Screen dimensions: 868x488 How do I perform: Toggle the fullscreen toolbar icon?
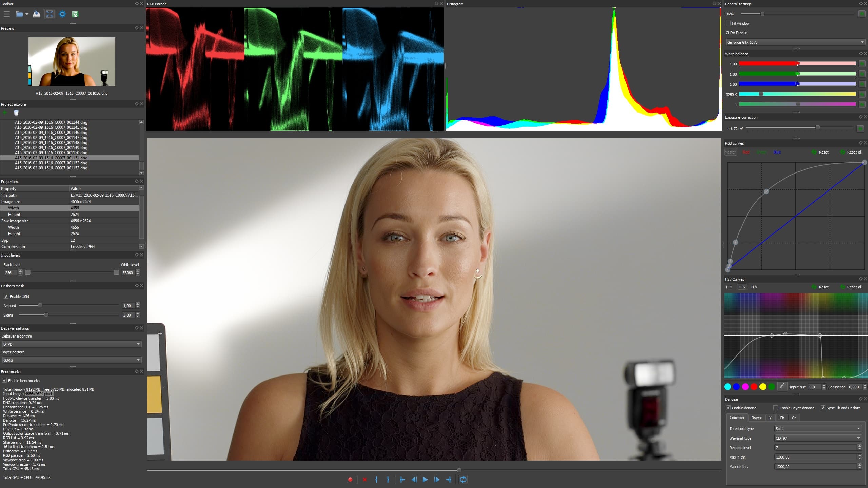[50, 14]
